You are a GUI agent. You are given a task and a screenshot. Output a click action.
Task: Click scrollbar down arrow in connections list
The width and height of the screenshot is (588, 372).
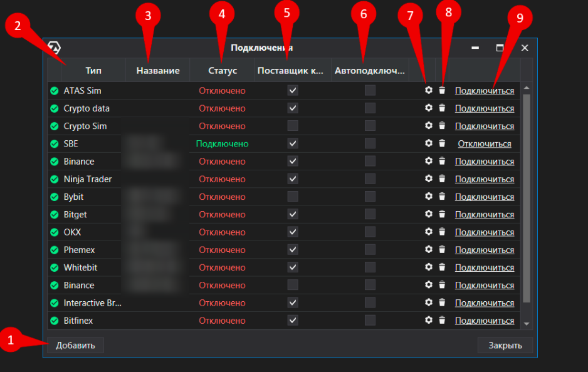pyautogui.click(x=527, y=324)
